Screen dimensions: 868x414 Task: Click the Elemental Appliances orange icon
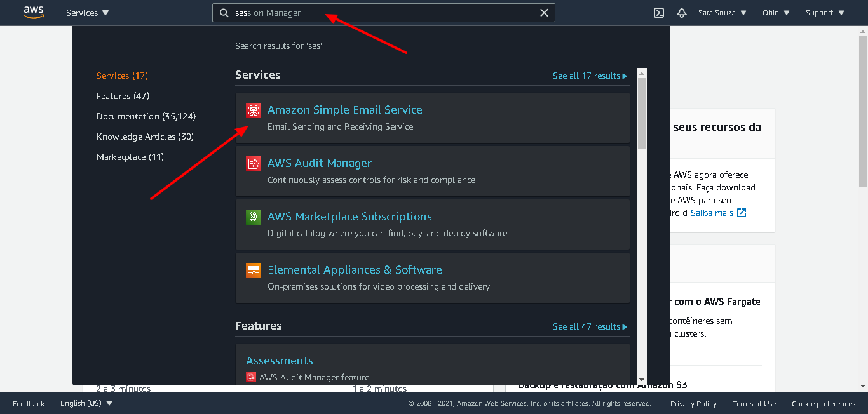click(254, 270)
